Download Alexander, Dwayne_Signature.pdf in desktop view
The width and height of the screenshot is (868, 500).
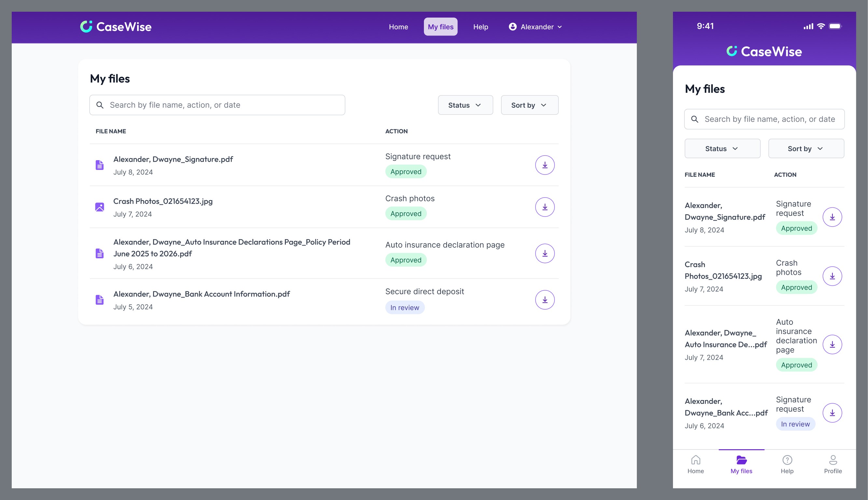click(x=545, y=165)
